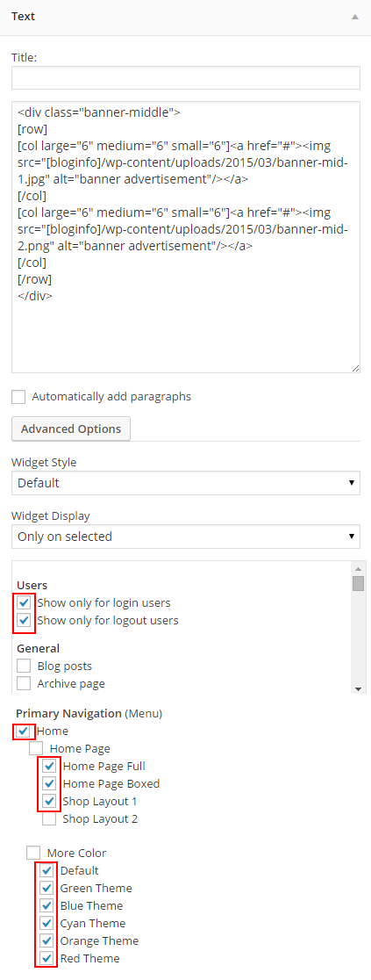Uncheck Show only for logout users
Image resolution: width=371 pixels, height=980 pixels.
(x=24, y=621)
